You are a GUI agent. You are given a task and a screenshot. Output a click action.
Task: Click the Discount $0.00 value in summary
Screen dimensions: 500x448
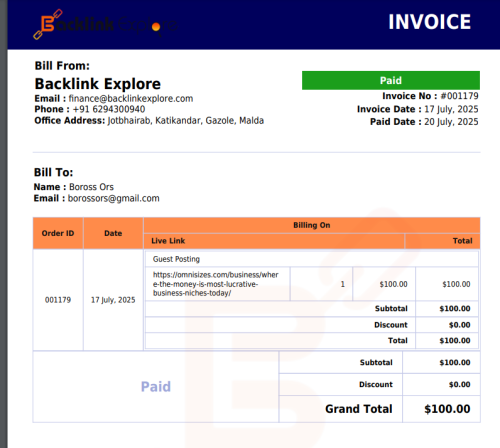coord(459,385)
